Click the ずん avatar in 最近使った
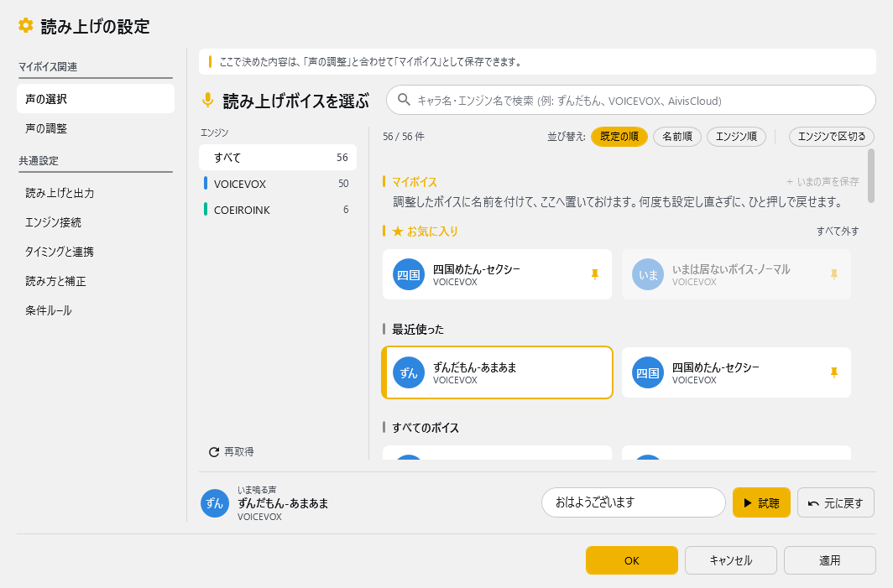The width and height of the screenshot is (893, 588). pos(409,372)
